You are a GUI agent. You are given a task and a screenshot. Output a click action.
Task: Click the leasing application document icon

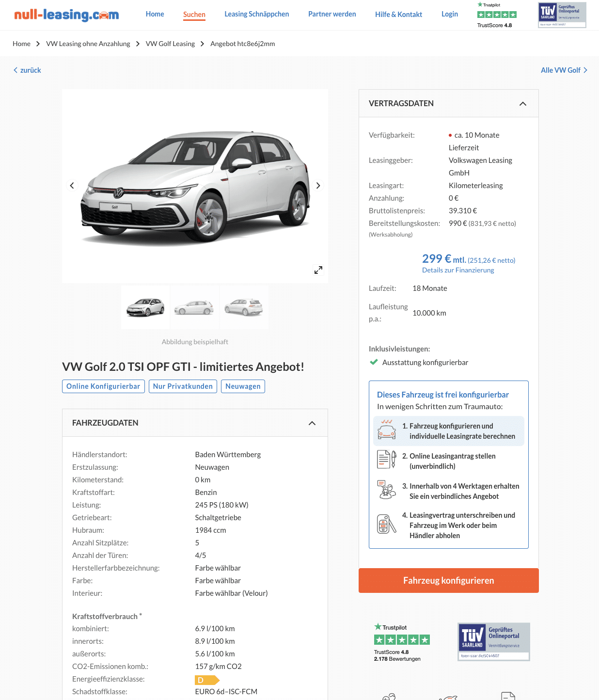pos(387,459)
